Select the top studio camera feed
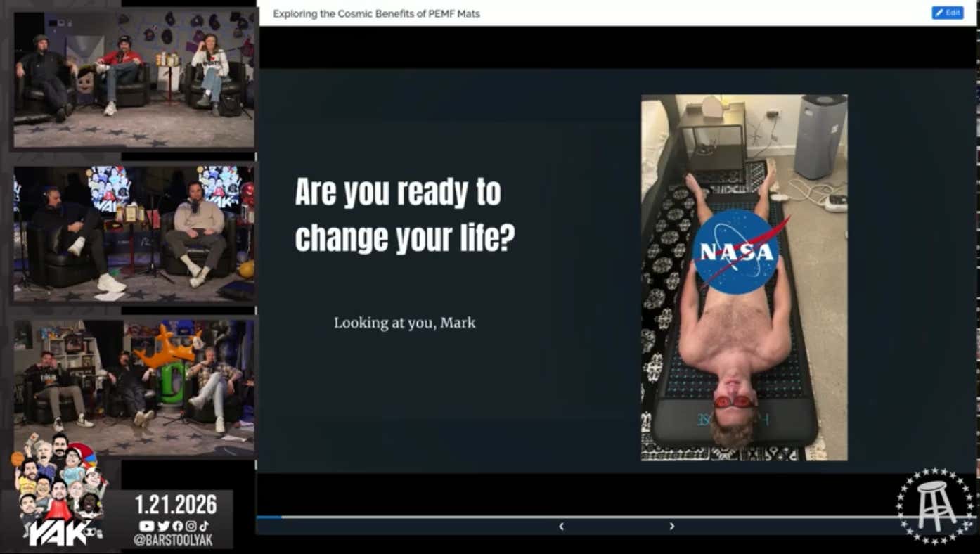The image size is (980, 554). (134, 79)
